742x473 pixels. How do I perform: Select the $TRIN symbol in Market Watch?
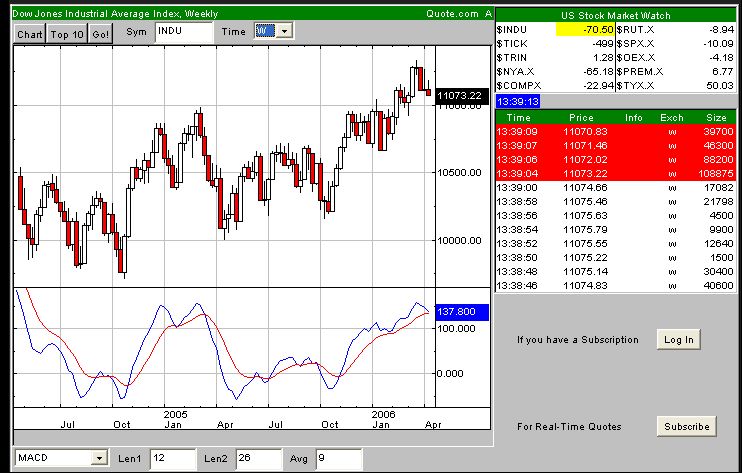511,58
